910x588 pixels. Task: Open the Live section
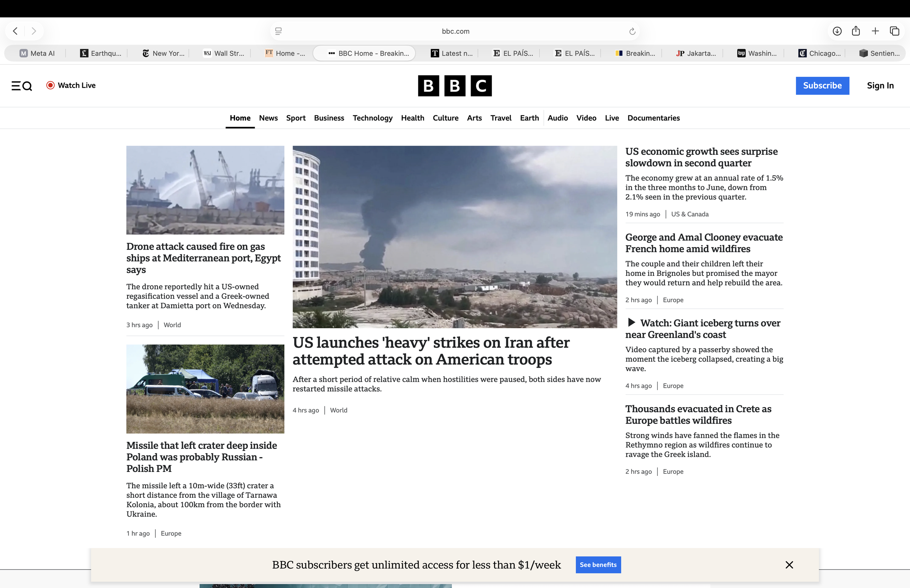(612, 118)
